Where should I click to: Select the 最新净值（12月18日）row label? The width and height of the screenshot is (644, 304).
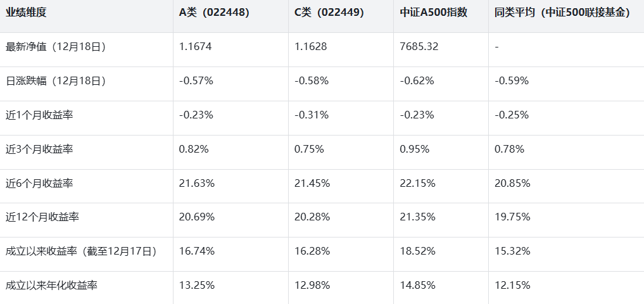pyautogui.click(x=56, y=47)
